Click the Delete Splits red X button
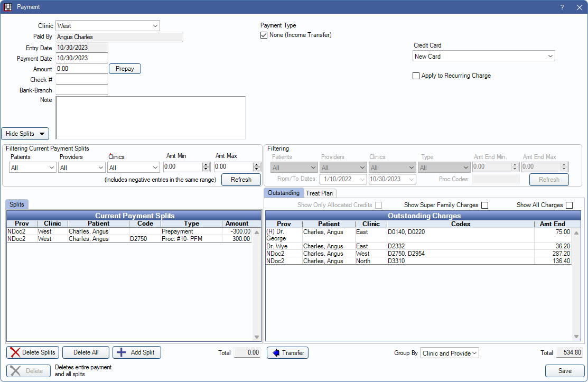Screen dimensions: 588x382 point(33,352)
